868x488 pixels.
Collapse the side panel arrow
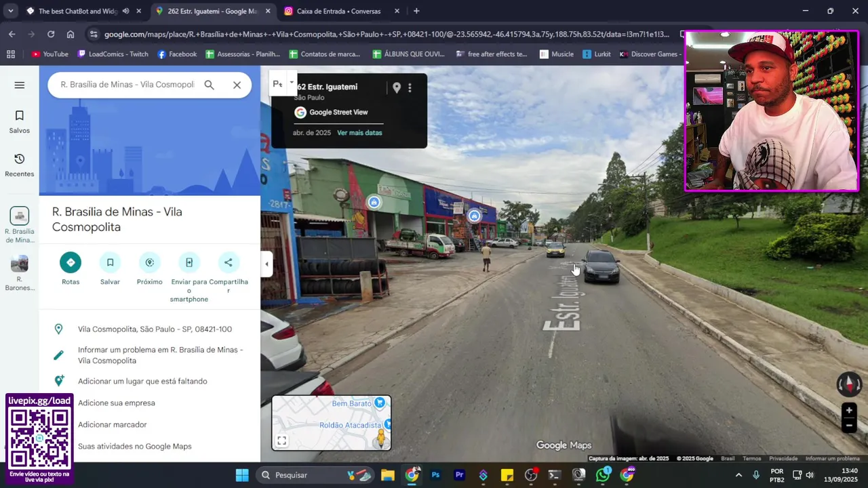point(267,264)
